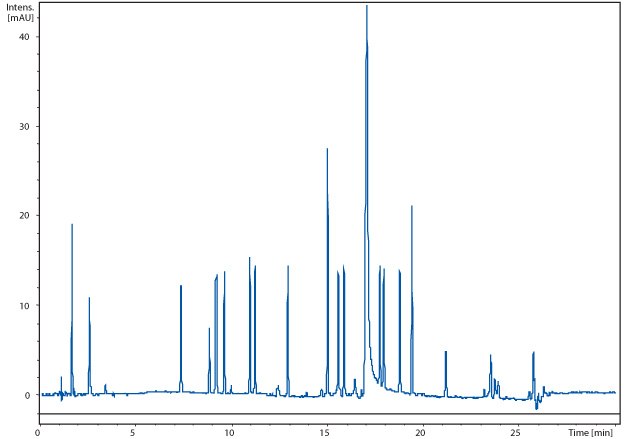
Task: Click the 40 tick label on the intensity axis
Action: pos(25,37)
